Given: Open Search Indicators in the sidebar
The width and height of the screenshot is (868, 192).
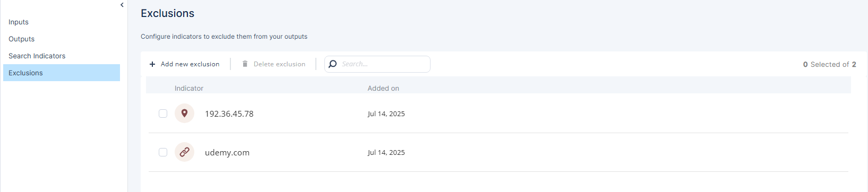Looking at the screenshot, I should [37, 56].
